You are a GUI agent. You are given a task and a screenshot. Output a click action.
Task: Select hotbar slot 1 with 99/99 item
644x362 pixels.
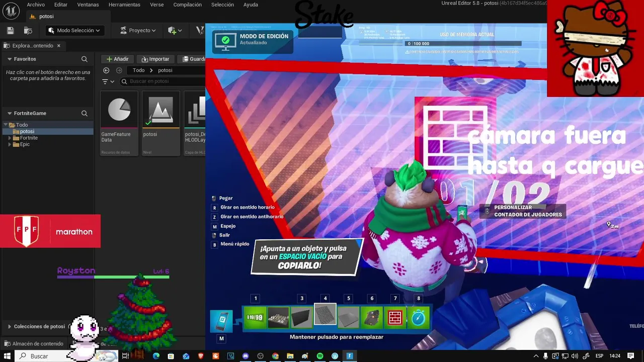pyautogui.click(x=255, y=318)
